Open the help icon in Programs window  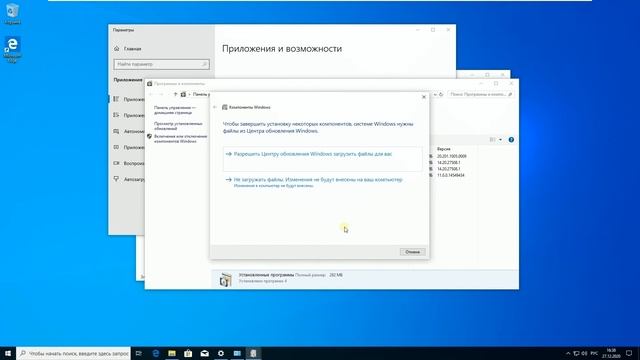click(511, 140)
